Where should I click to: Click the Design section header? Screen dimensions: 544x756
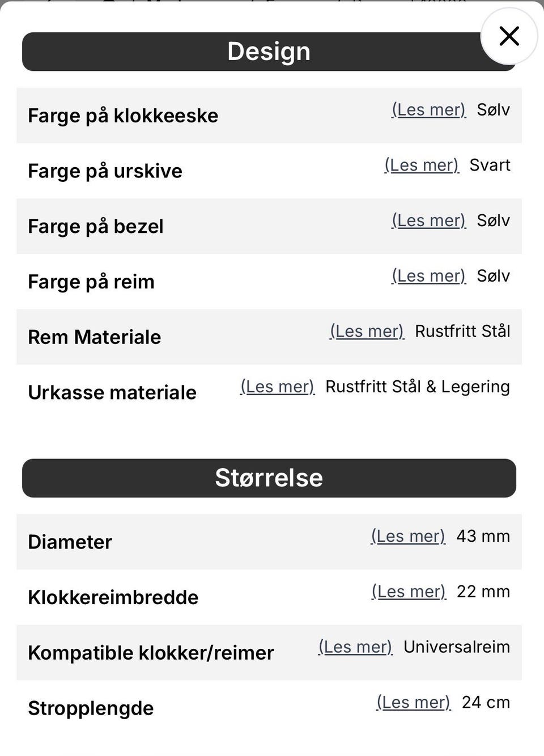point(269,52)
